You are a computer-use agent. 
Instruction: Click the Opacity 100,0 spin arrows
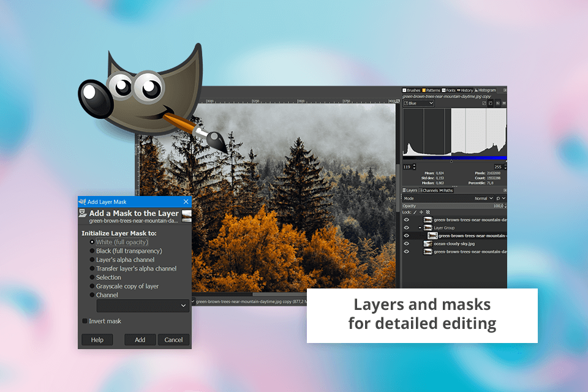505,206
